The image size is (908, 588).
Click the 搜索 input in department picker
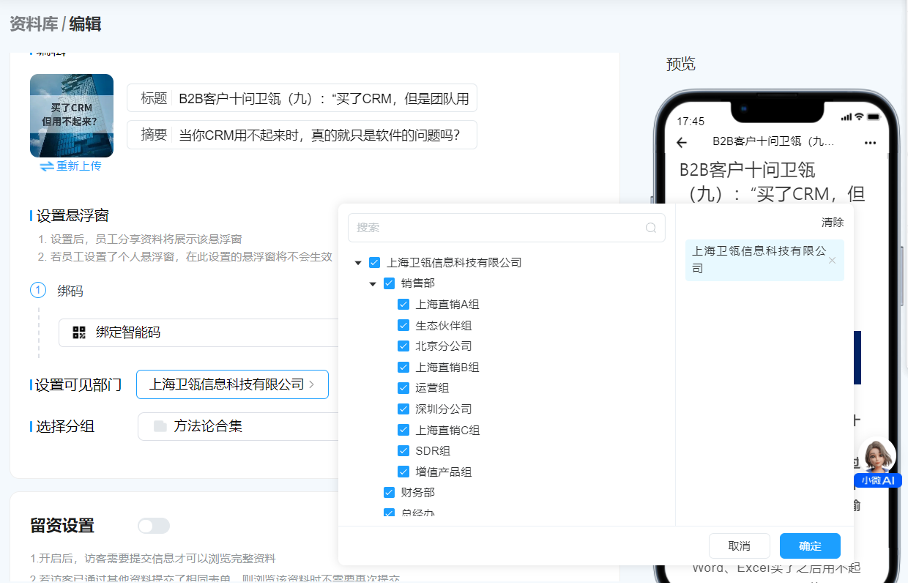(507, 228)
